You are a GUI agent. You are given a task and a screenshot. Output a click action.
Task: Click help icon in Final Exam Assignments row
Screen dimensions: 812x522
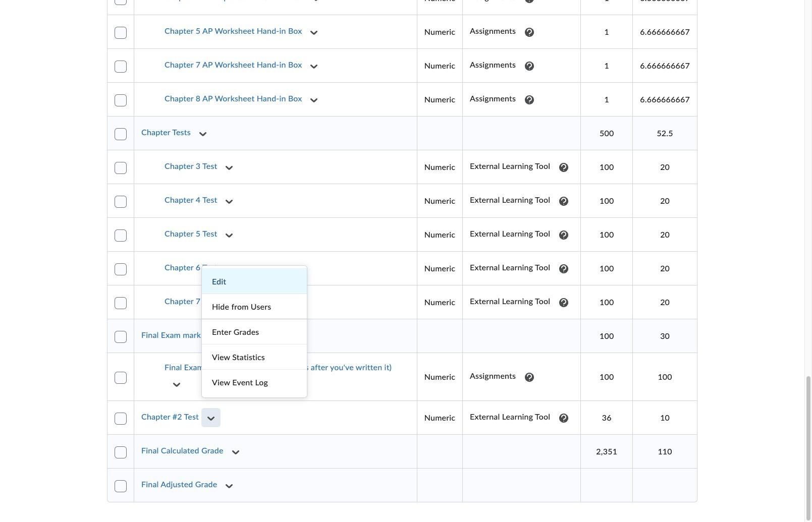click(x=529, y=377)
